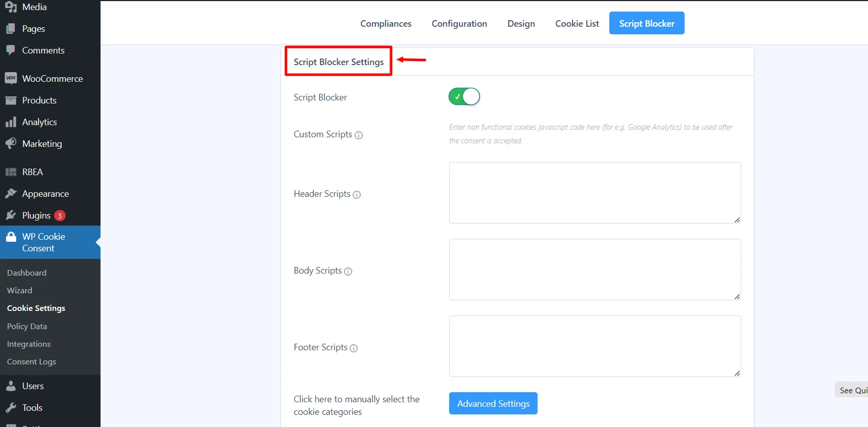This screenshot has width=868, height=427.
Task: Click the Users person icon
Action: 11,386
